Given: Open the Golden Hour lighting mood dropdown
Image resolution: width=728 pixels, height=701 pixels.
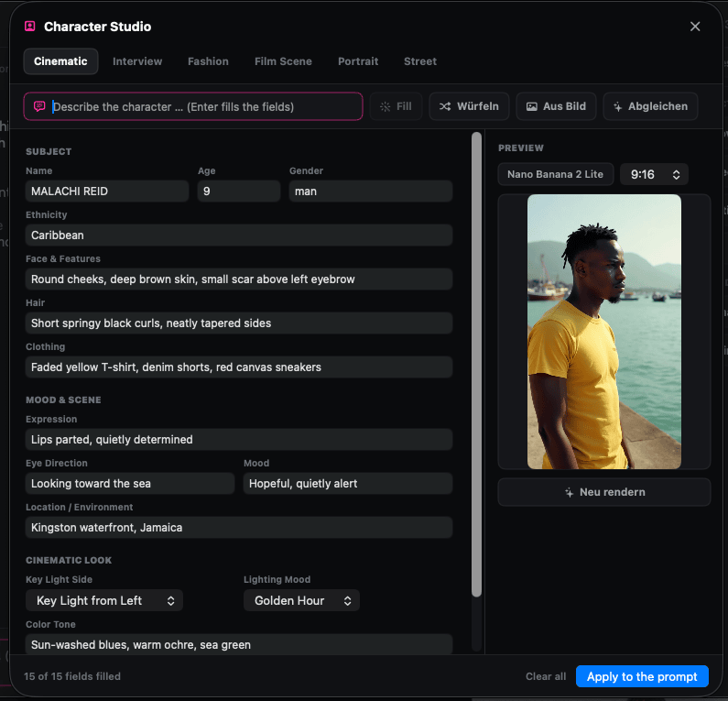Looking at the screenshot, I should (301, 600).
